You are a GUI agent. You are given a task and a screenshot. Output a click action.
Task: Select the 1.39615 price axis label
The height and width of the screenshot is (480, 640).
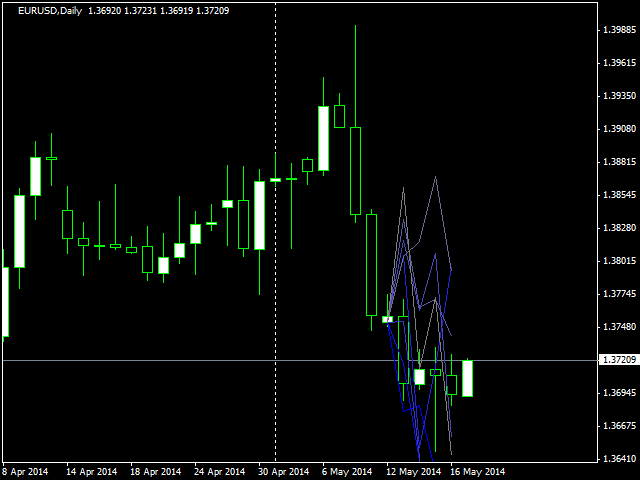coord(619,63)
